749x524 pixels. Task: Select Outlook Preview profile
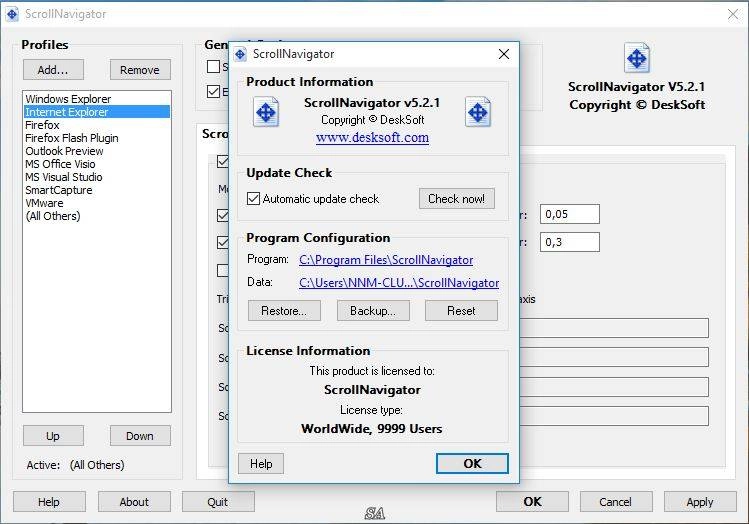pyautogui.click(x=96, y=151)
